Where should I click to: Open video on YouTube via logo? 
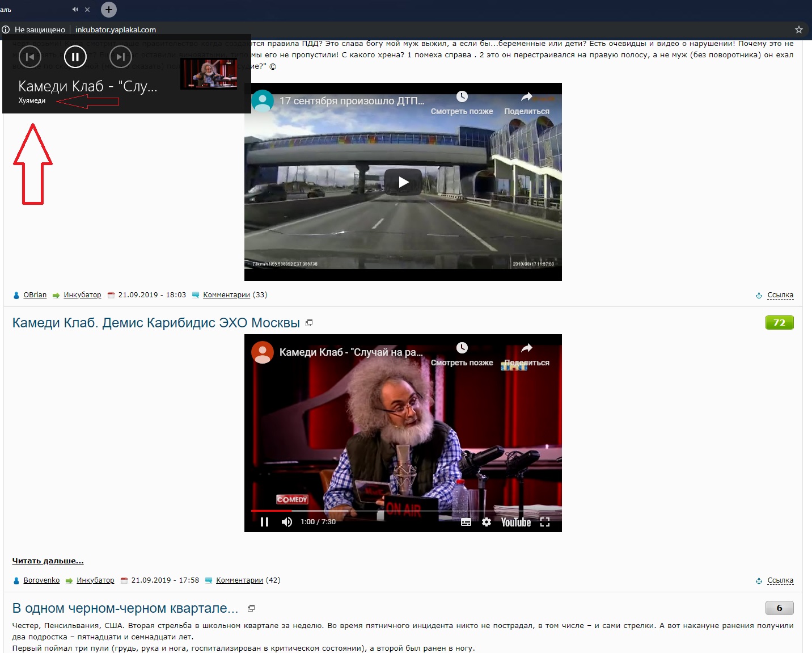click(516, 522)
